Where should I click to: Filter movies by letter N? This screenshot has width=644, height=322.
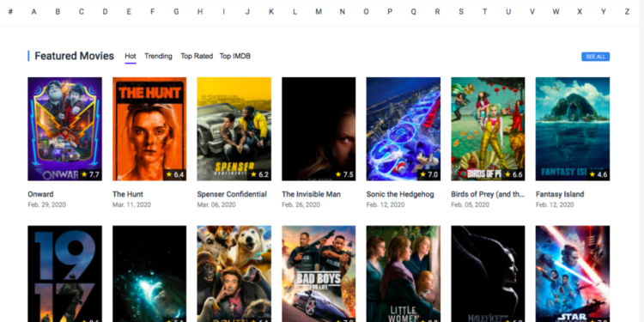342,11
